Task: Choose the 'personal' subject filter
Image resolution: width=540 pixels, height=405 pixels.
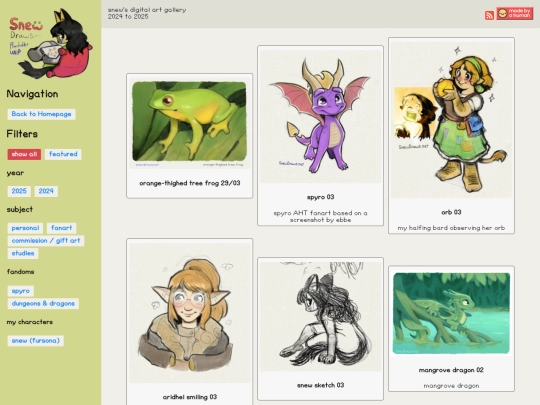Action: (25, 228)
